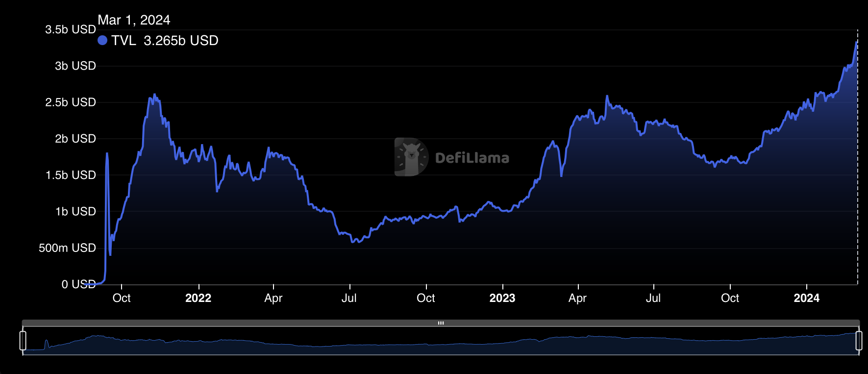The width and height of the screenshot is (868, 374).
Task: Click the "1.5b USD" y-axis label
Action: coord(71,175)
